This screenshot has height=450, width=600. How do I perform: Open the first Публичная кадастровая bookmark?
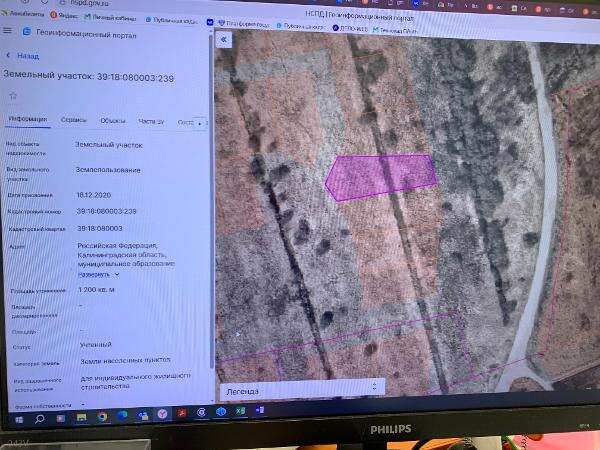click(171, 20)
